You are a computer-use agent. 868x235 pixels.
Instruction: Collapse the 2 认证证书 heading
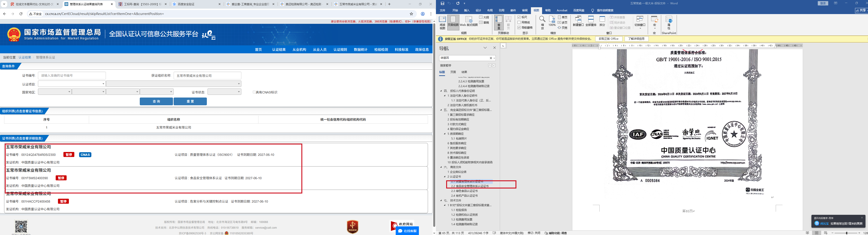(445, 176)
